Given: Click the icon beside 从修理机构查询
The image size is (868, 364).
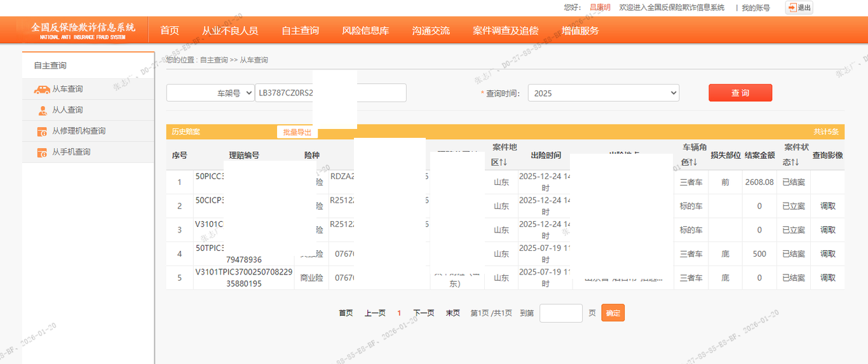Looking at the screenshot, I should click(43, 131).
